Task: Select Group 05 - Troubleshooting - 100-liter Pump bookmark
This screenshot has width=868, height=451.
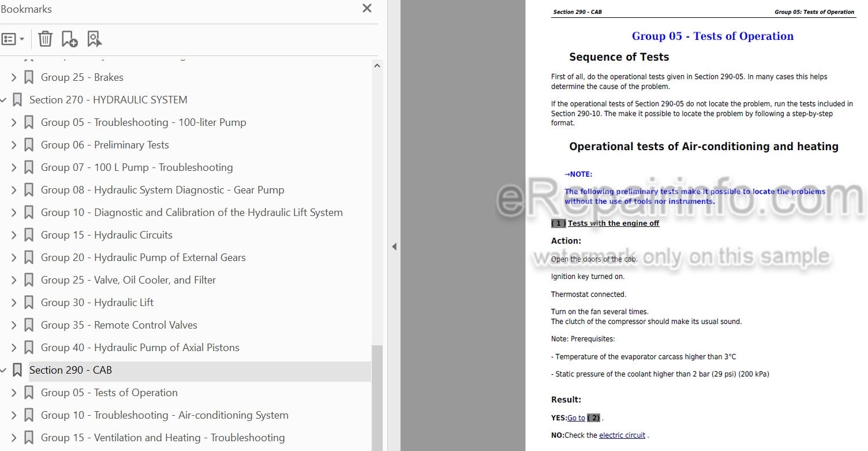Action: pyautogui.click(x=144, y=122)
